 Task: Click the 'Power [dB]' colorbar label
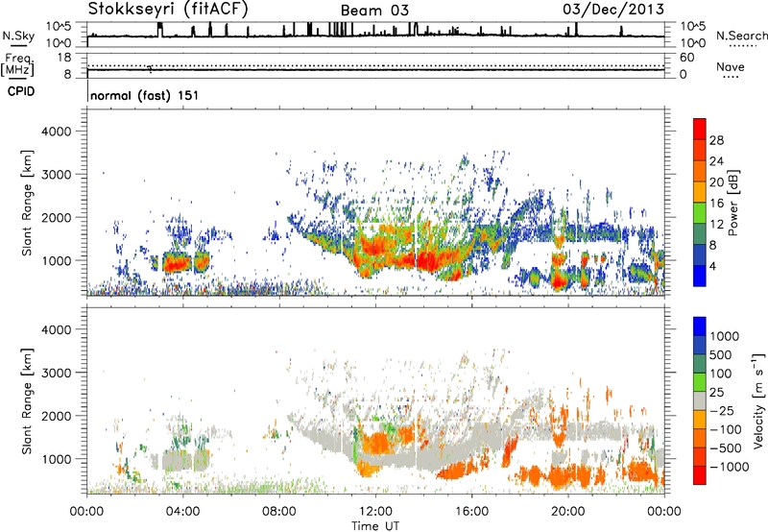click(732, 203)
